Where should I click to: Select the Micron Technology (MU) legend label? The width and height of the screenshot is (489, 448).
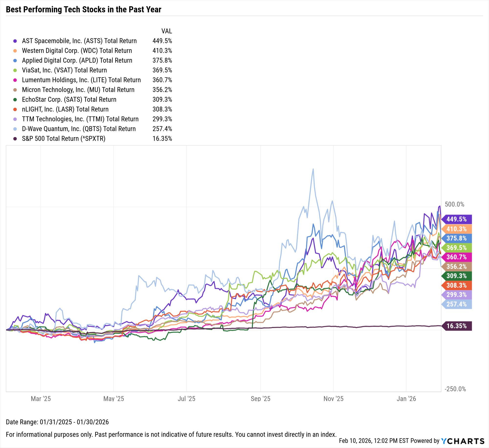[x=78, y=90]
